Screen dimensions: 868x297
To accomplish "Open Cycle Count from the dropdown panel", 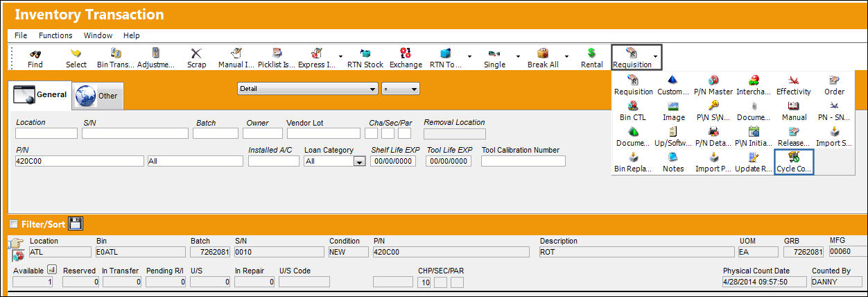I will click(794, 162).
